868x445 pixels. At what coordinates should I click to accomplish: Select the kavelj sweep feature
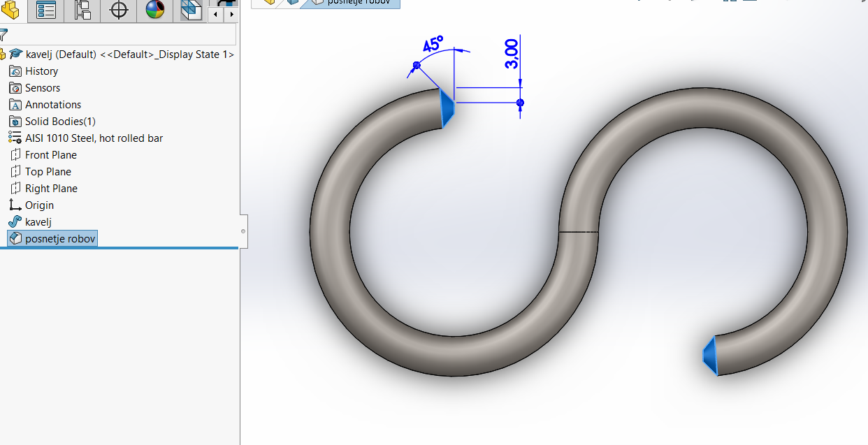(x=38, y=222)
